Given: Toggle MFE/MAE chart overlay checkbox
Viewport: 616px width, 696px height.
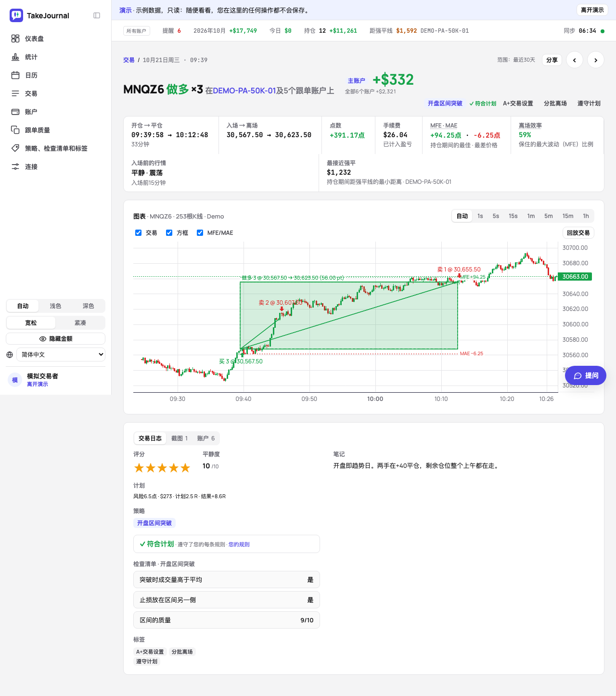Looking at the screenshot, I should (x=200, y=233).
